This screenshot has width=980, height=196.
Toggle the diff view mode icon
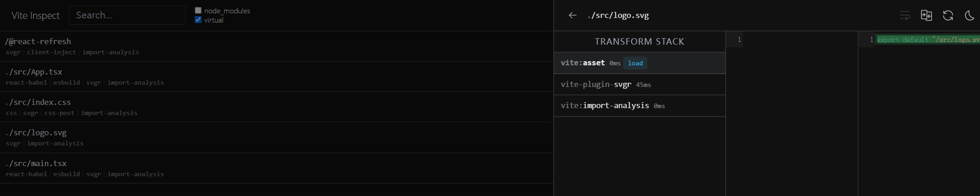926,15
